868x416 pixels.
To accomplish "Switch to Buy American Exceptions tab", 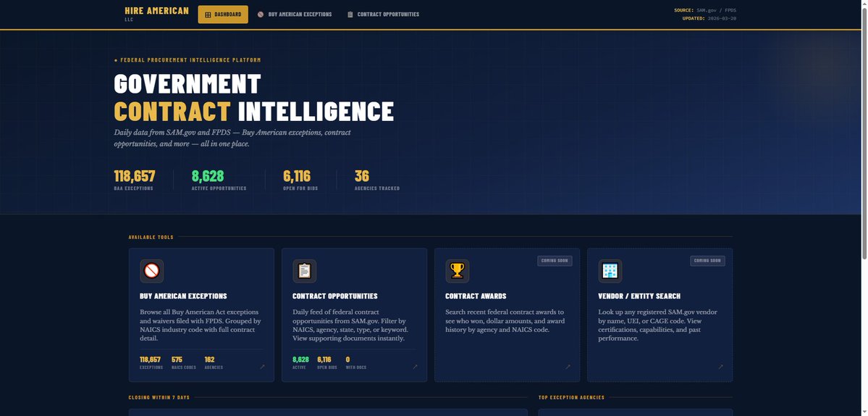I will point(295,14).
